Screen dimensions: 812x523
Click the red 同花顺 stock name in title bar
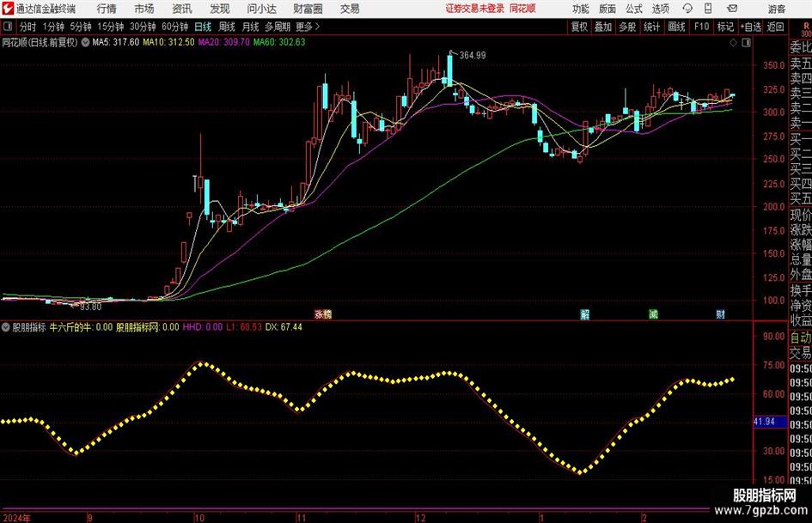(522, 9)
